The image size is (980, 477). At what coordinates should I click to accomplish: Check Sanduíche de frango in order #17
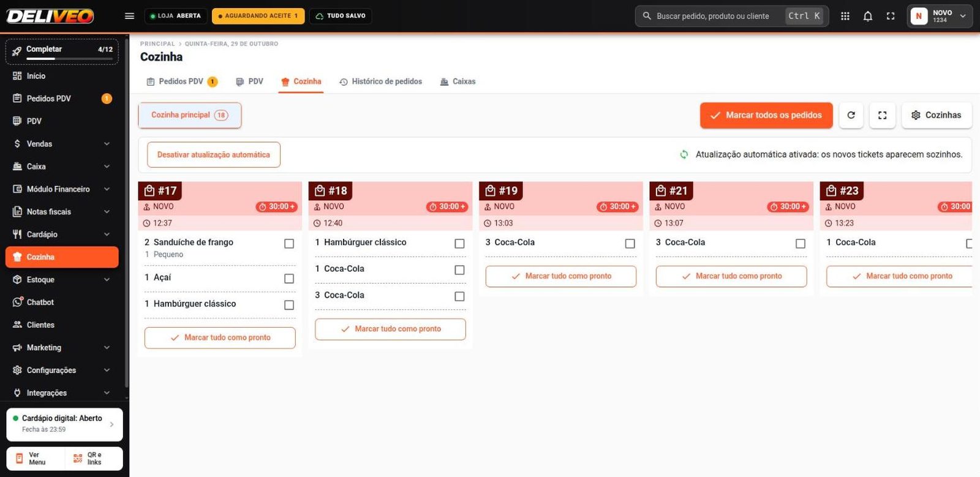point(289,244)
